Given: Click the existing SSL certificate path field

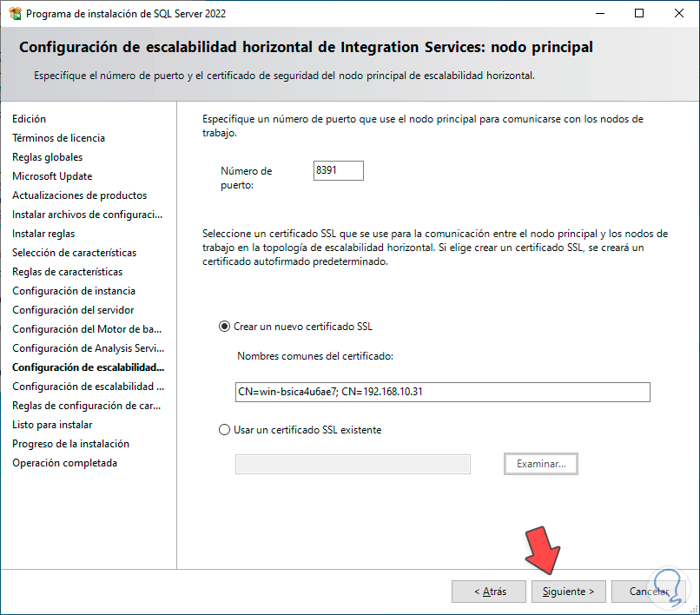Looking at the screenshot, I should click(353, 464).
